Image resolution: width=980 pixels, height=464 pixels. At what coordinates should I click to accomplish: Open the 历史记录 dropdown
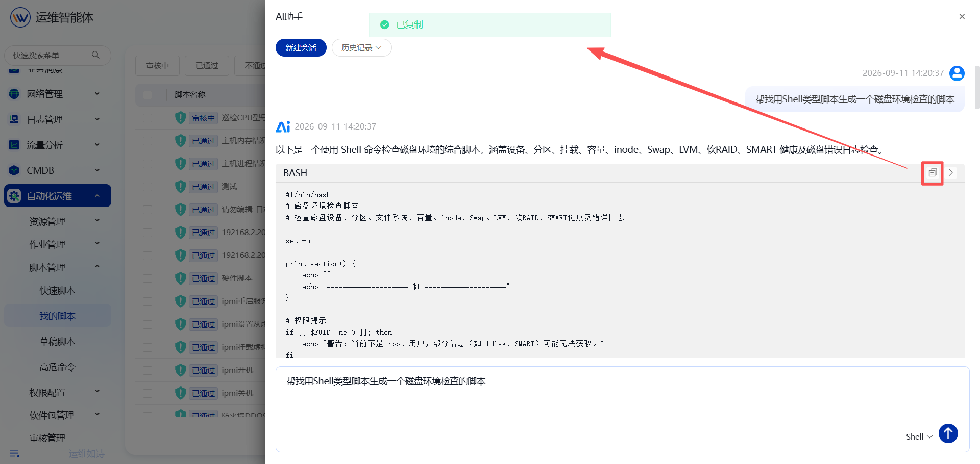click(361, 47)
